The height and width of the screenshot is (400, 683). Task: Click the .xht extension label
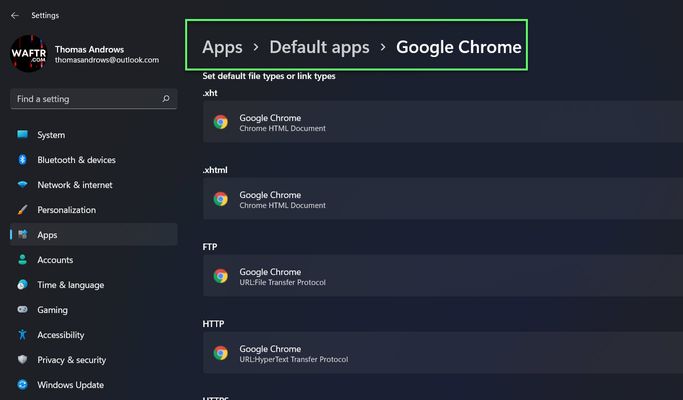[x=210, y=93]
